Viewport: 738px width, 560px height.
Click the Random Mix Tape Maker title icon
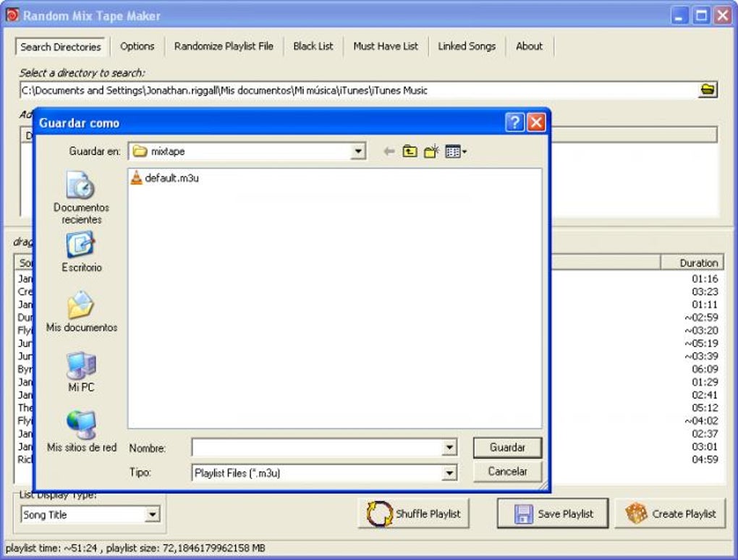coord(12,15)
